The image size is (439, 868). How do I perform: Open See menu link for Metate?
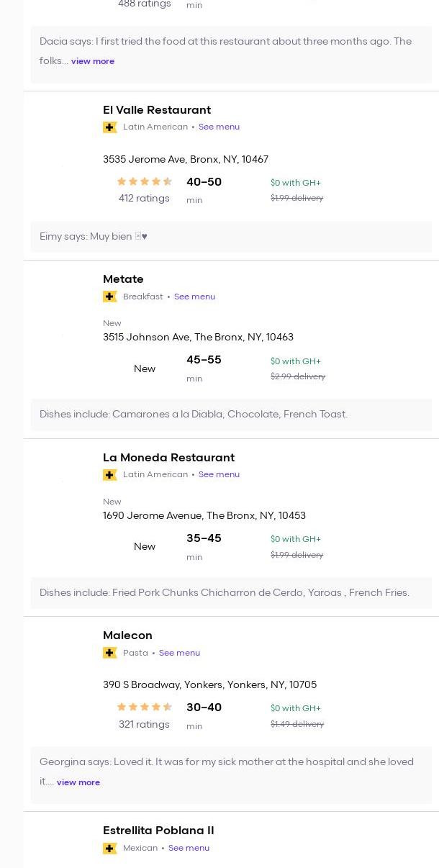pyautogui.click(x=194, y=297)
